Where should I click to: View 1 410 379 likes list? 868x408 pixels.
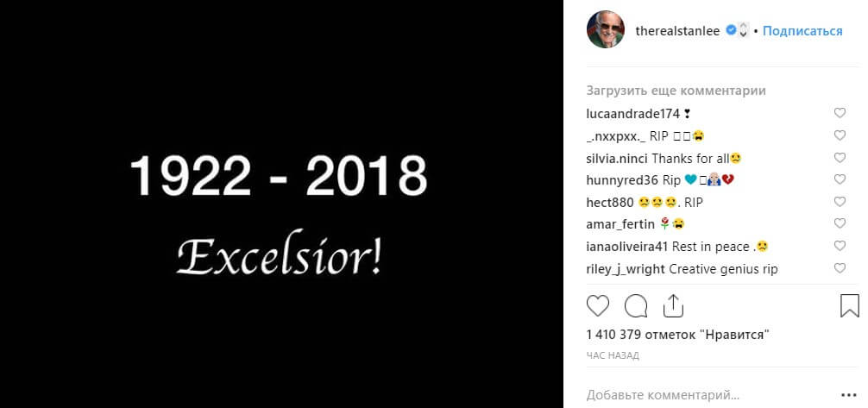pos(678,335)
